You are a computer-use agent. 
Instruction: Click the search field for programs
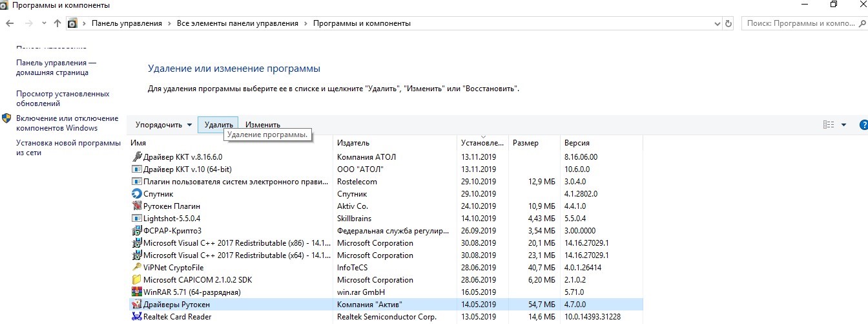click(x=801, y=23)
